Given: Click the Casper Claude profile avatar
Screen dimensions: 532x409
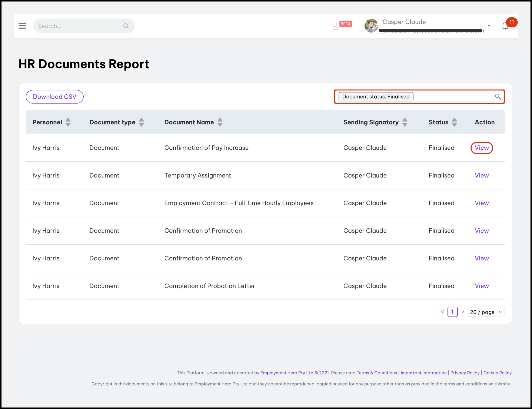Looking at the screenshot, I should tap(371, 26).
